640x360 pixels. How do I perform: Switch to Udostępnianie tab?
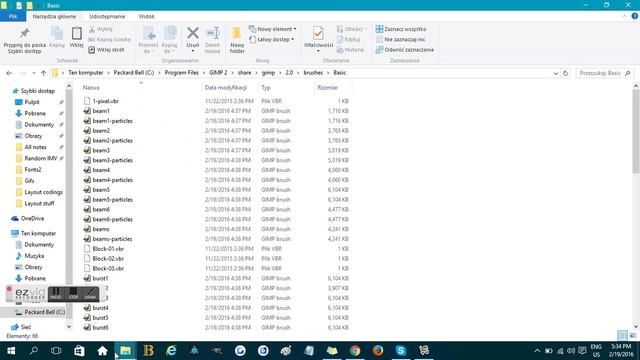tap(107, 16)
